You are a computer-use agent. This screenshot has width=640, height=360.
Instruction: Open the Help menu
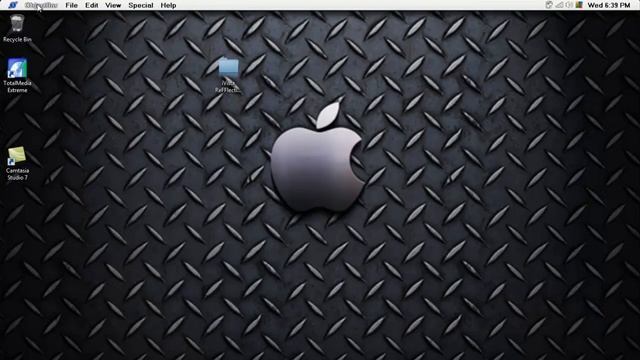[x=168, y=5]
